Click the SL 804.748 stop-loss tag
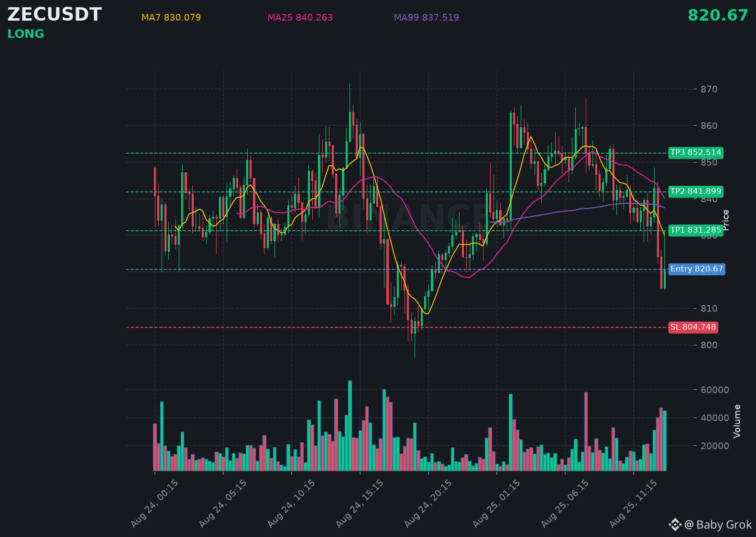Image resolution: width=756 pixels, height=537 pixels. (693, 327)
